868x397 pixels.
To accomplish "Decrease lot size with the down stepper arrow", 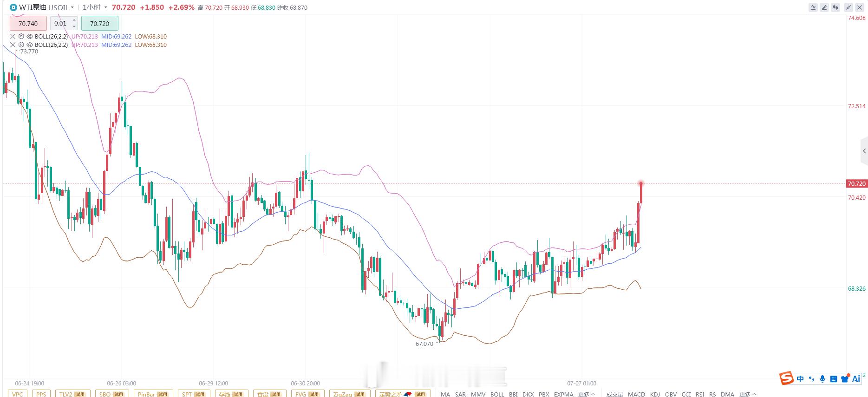I will 74,26.
